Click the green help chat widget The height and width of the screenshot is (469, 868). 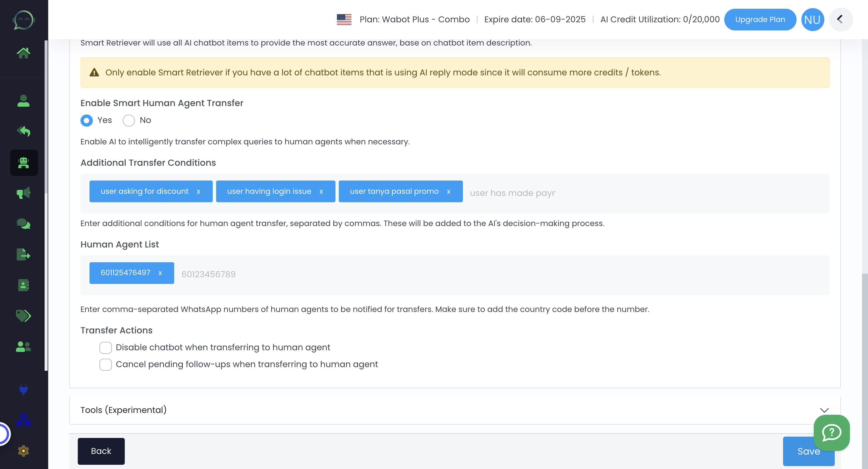(831, 432)
